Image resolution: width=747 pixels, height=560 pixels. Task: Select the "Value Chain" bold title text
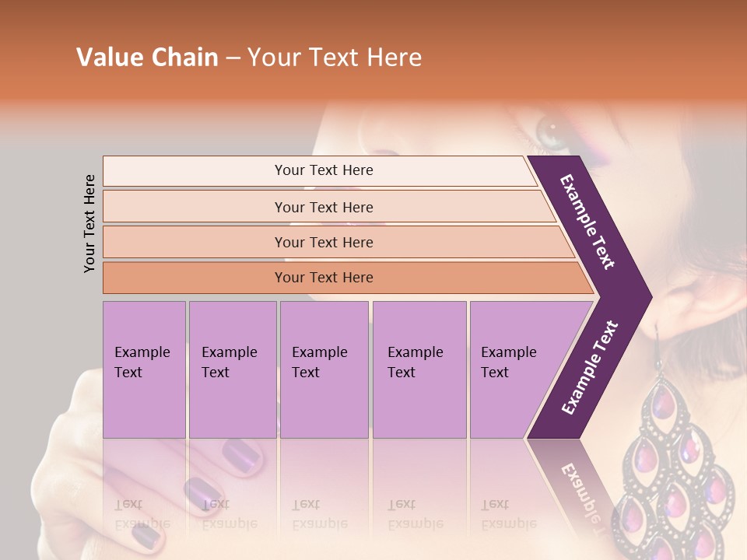(x=147, y=58)
